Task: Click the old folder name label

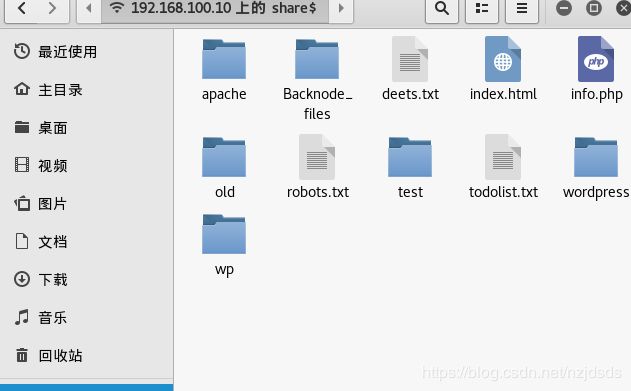Action: 225,192
